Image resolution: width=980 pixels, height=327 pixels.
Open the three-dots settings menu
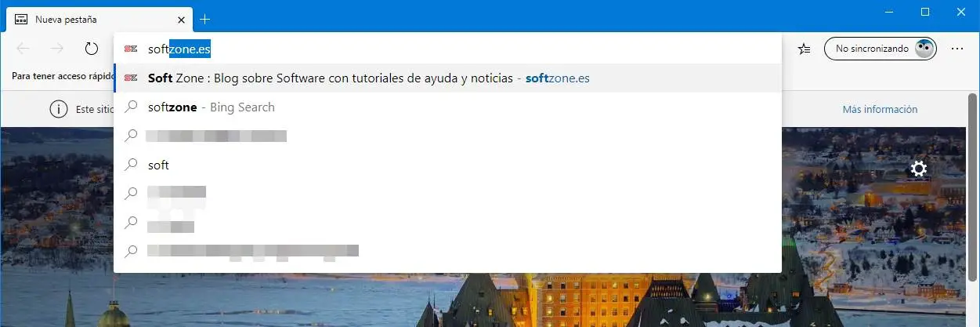[956, 49]
